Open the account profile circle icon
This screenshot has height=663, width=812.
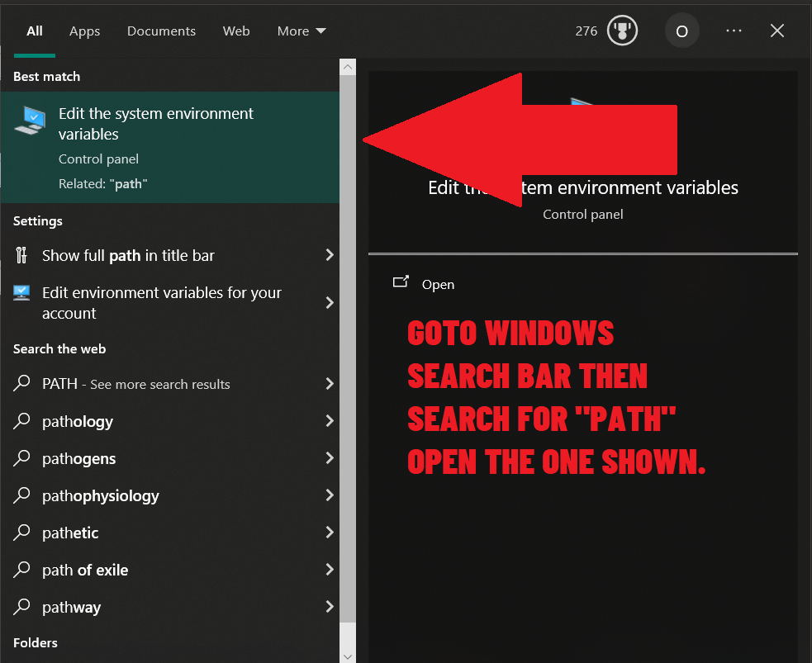pos(681,31)
